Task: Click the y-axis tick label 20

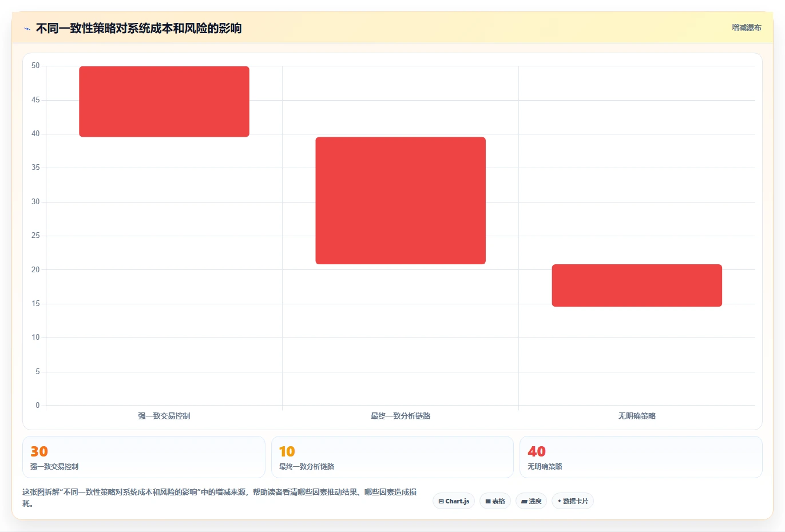Action: (35, 269)
